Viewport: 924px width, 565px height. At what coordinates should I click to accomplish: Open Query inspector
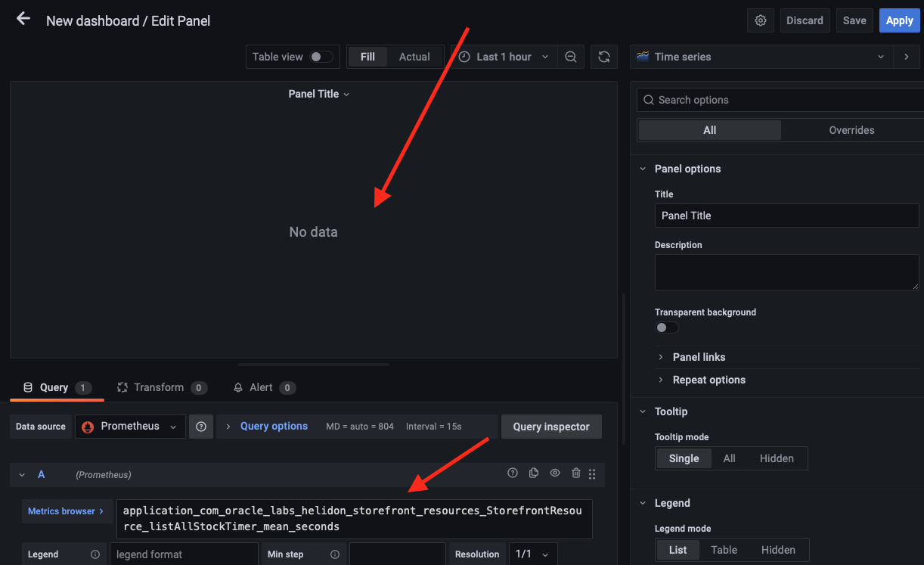(x=551, y=427)
